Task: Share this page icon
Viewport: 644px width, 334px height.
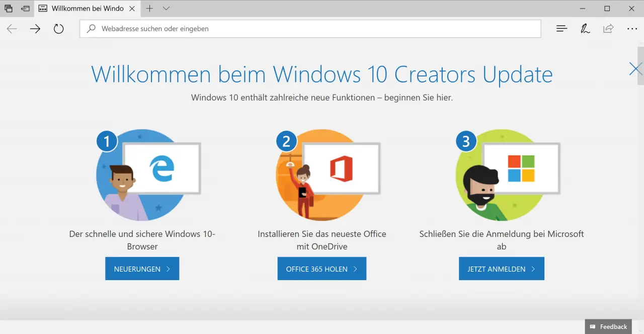Action: pyautogui.click(x=608, y=29)
